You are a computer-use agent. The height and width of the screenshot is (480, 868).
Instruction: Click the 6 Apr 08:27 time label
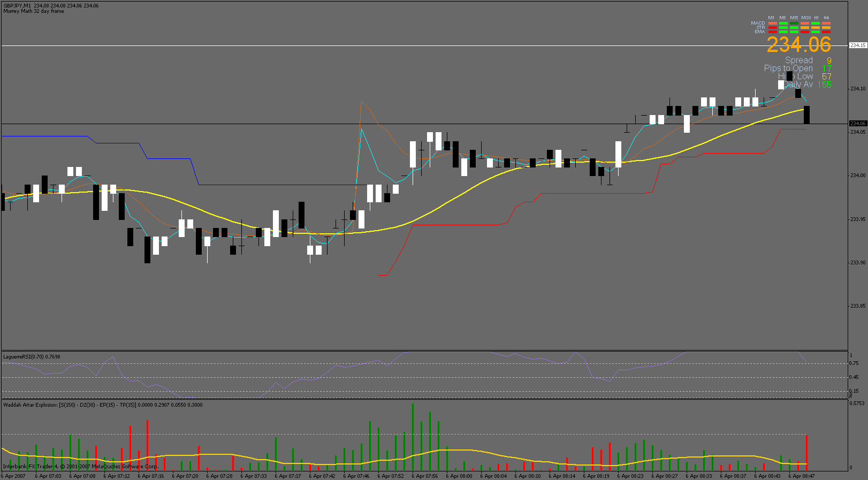[665, 476]
